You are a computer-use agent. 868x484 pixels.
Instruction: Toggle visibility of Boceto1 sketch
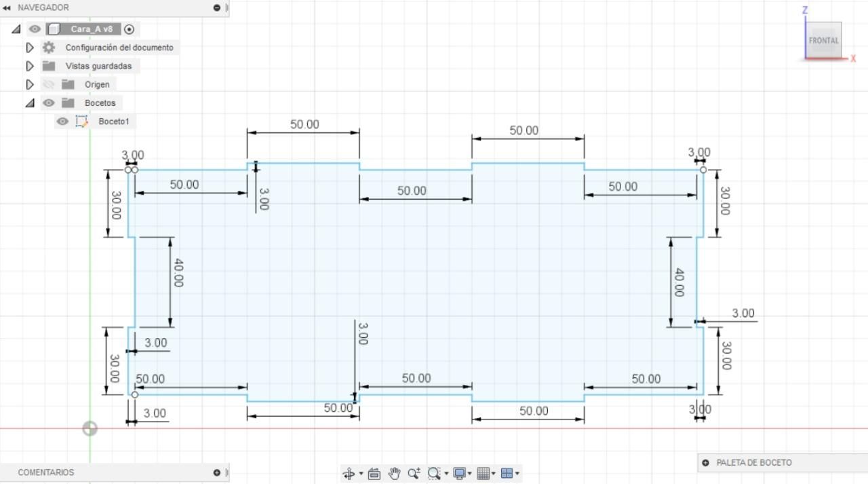[x=62, y=122]
